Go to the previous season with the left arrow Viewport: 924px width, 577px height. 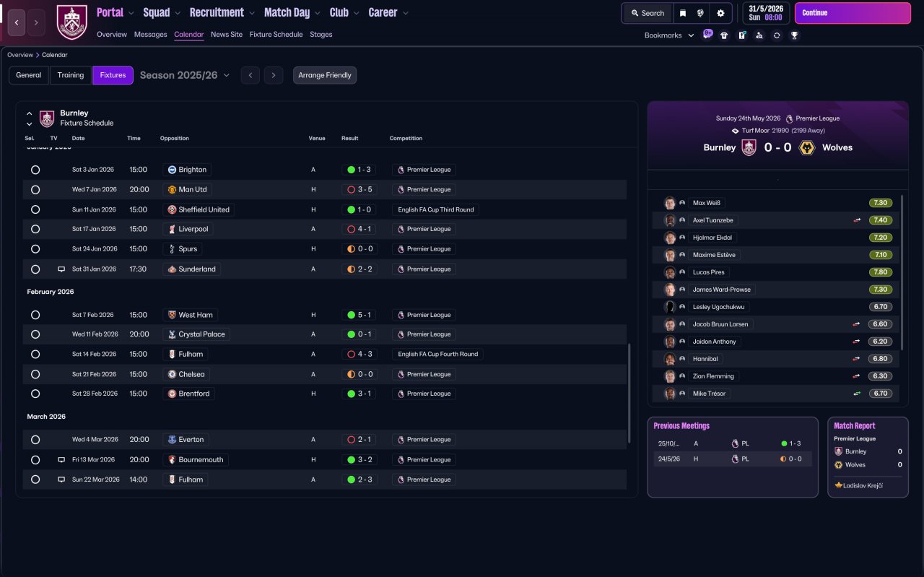tap(250, 75)
